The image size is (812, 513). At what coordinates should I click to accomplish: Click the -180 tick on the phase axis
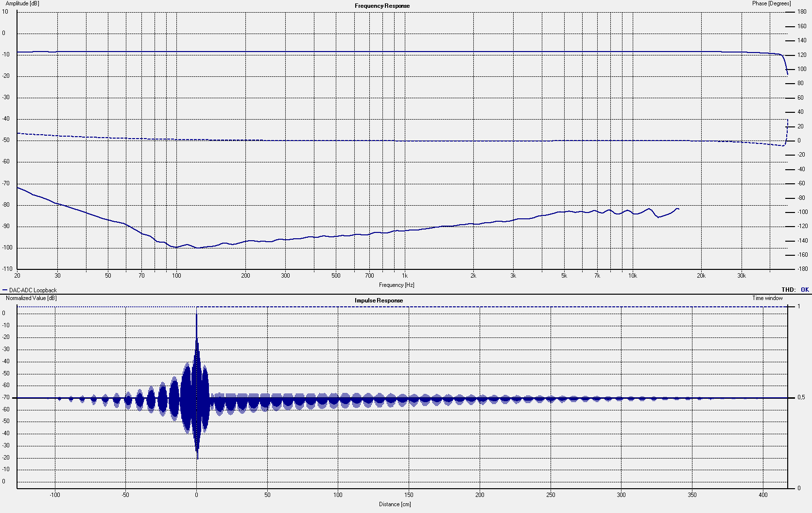click(x=802, y=269)
